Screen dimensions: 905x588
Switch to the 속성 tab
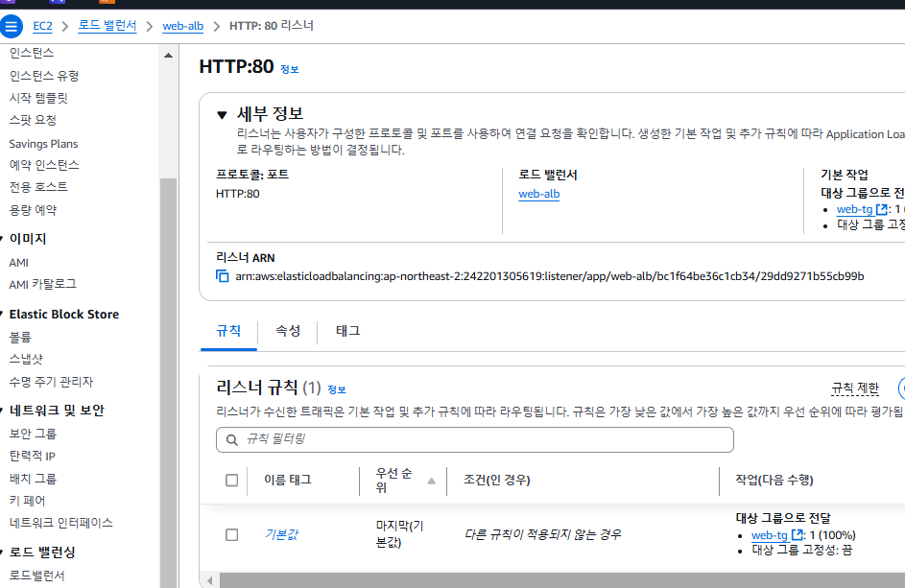pyautogui.click(x=288, y=331)
